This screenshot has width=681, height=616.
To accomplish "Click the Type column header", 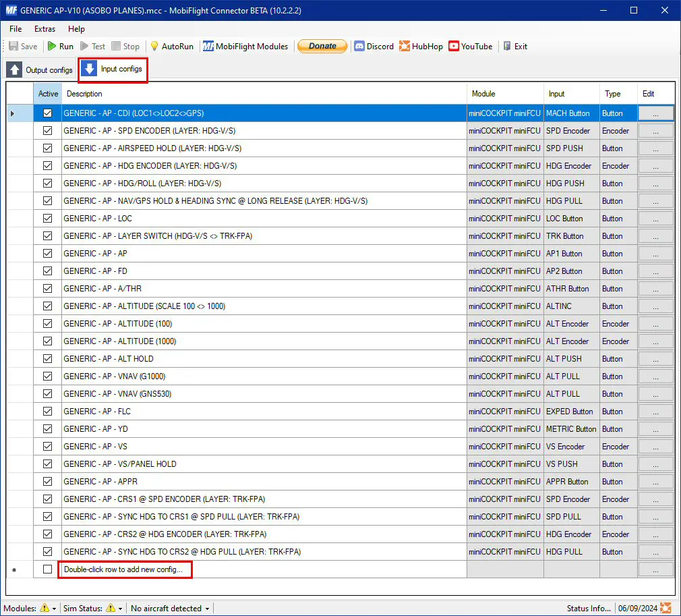I will (x=618, y=94).
